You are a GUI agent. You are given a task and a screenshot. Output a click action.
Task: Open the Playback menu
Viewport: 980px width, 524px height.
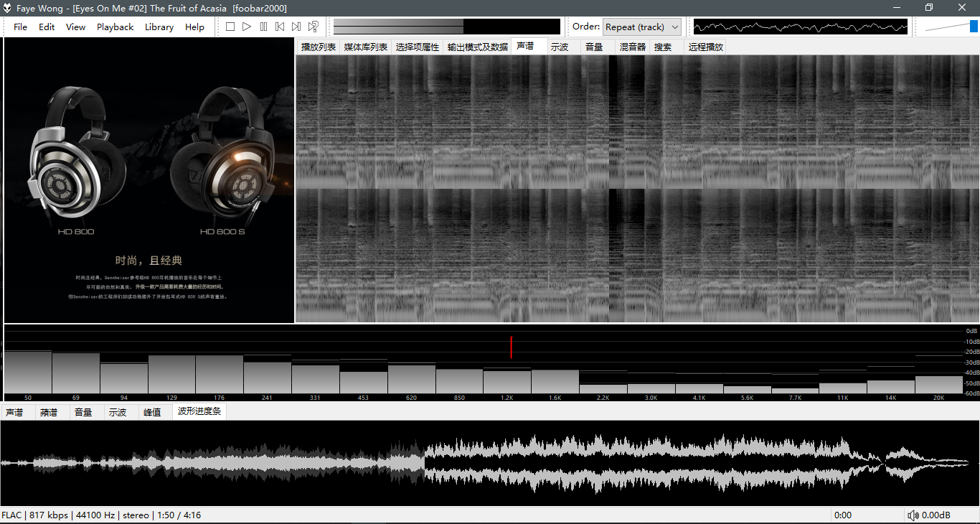point(115,27)
